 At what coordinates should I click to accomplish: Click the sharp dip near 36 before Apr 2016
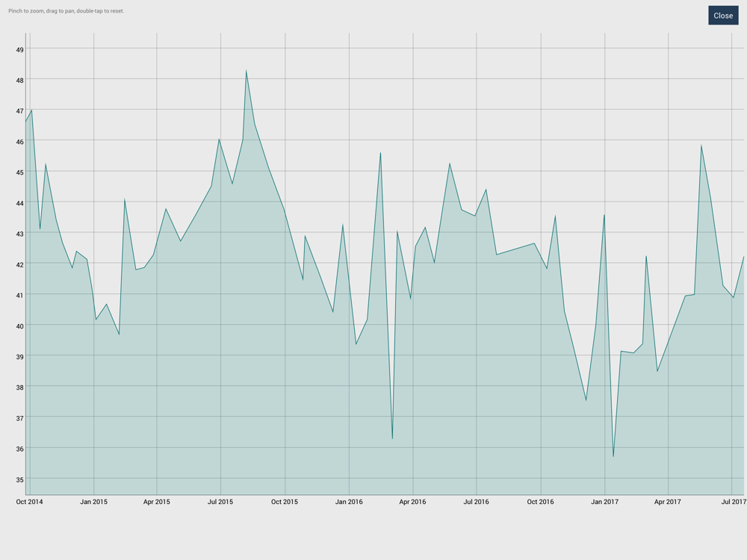pyautogui.click(x=392, y=438)
